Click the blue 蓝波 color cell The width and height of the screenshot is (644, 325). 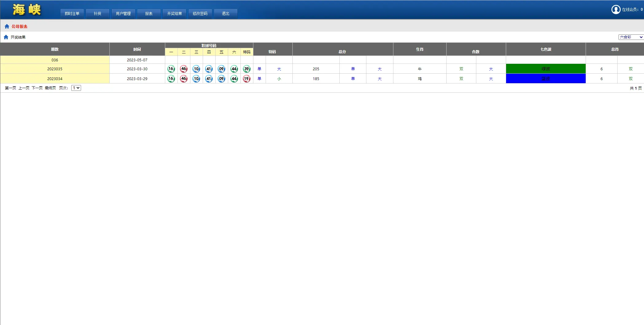pos(545,79)
